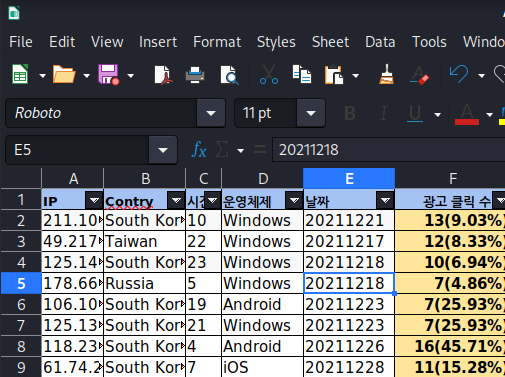Click the LibreOffice Calc document icon
505x377 pixels.
[14, 13]
